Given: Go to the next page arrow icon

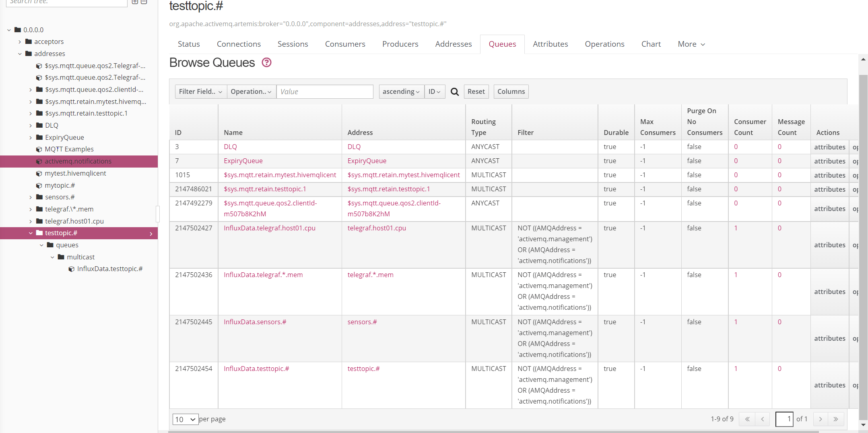Looking at the screenshot, I should click(820, 419).
